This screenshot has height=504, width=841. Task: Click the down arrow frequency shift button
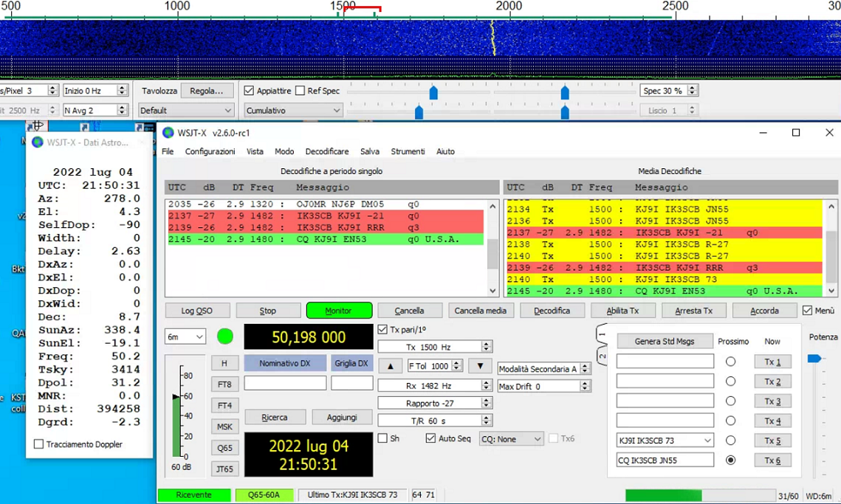tap(480, 366)
